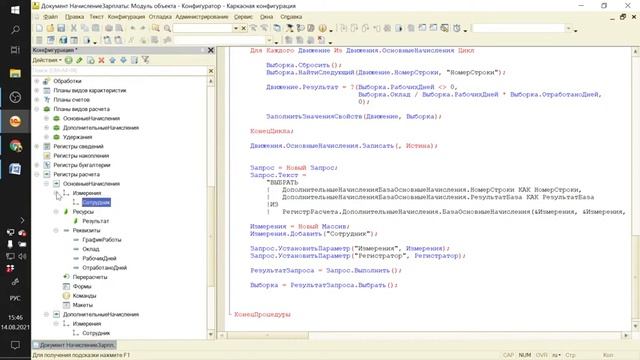Select the Оклад attribute
640x360 pixels.
[91, 249]
